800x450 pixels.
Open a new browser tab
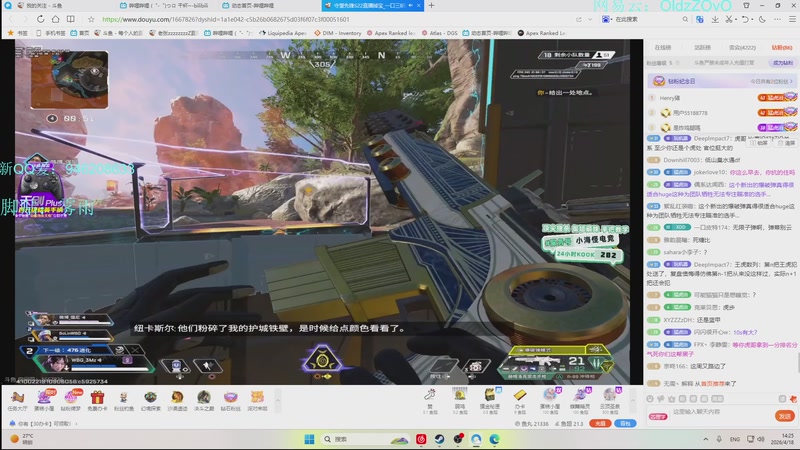431,6
